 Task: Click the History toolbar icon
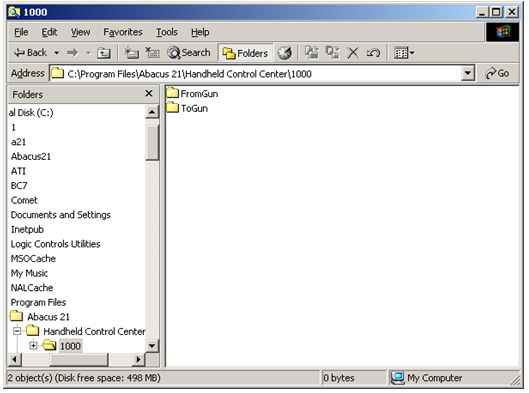[x=284, y=53]
